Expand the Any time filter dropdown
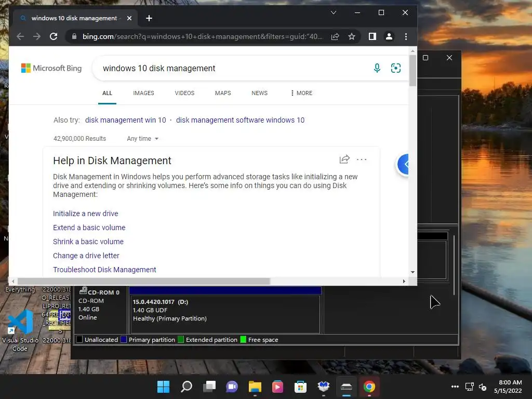This screenshot has width=532, height=399. pyautogui.click(x=142, y=138)
